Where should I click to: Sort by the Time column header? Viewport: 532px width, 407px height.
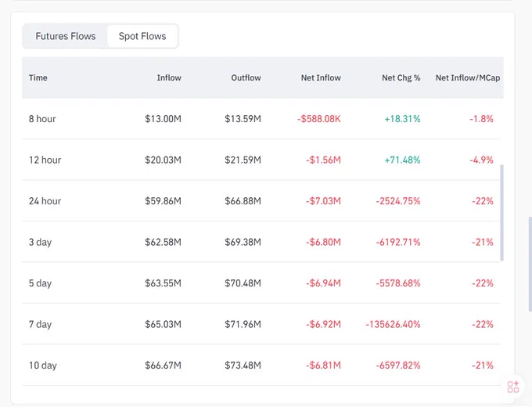tap(38, 77)
